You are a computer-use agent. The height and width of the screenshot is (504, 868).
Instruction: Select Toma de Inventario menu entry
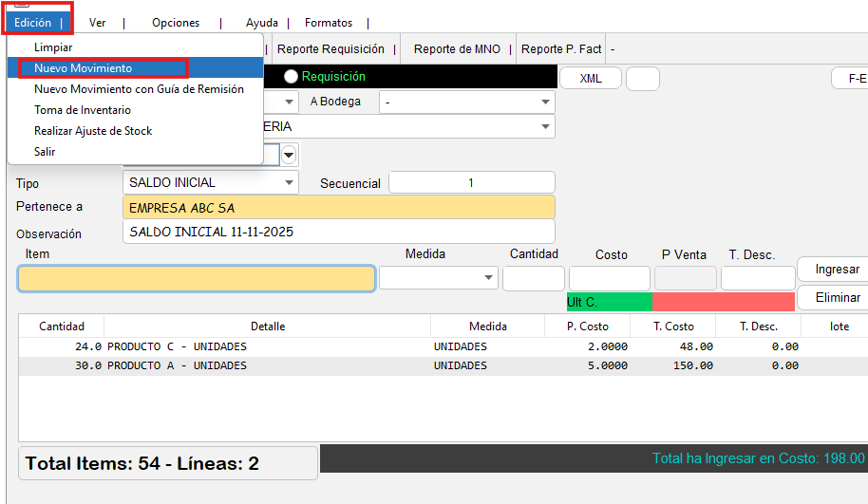(83, 110)
